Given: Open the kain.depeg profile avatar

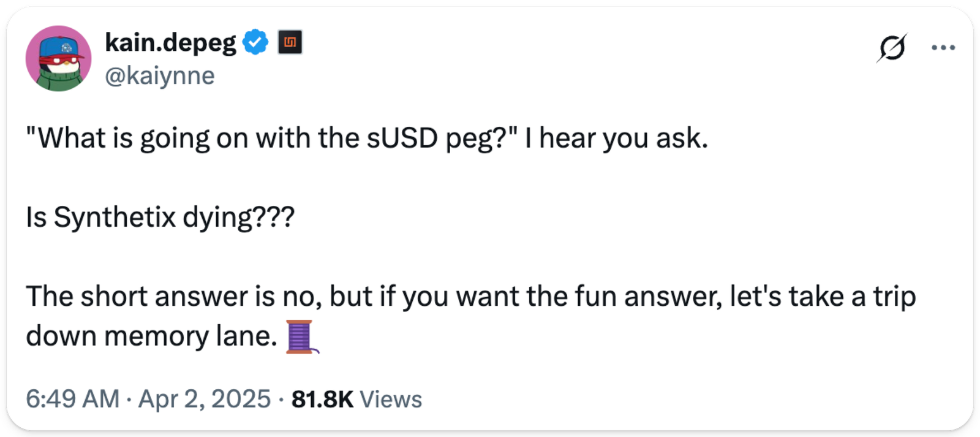Looking at the screenshot, I should click(x=58, y=59).
